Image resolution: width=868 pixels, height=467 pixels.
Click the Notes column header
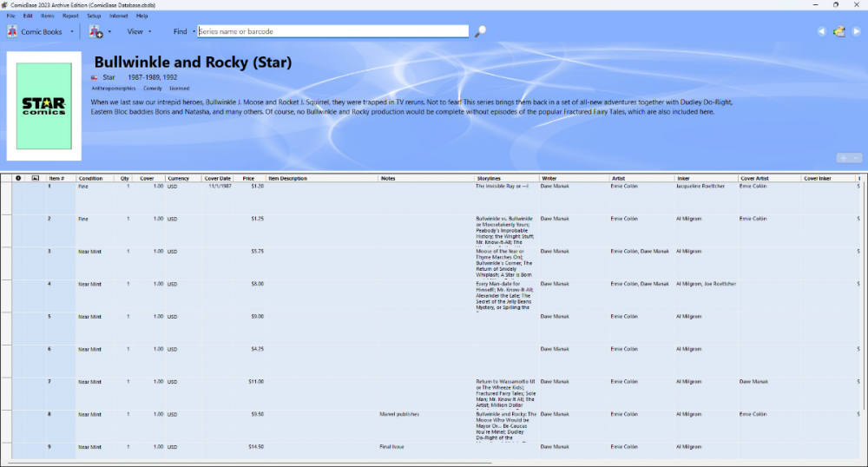point(425,178)
